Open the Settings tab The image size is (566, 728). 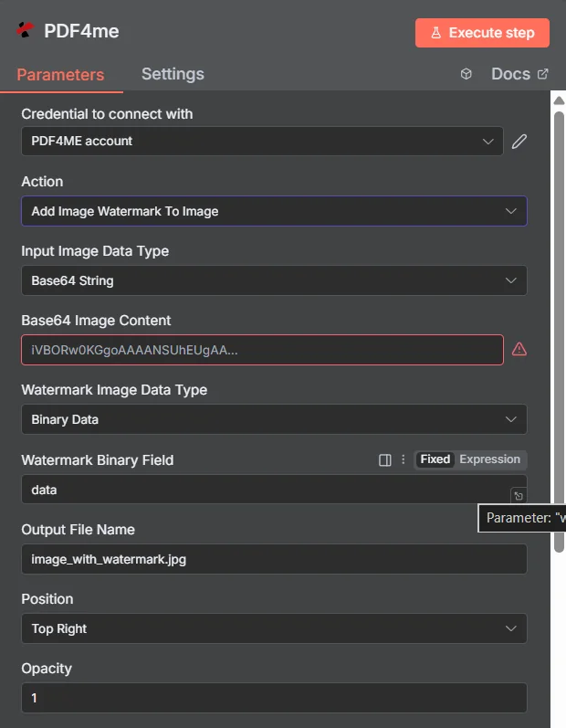pyautogui.click(x=173, y=74)
